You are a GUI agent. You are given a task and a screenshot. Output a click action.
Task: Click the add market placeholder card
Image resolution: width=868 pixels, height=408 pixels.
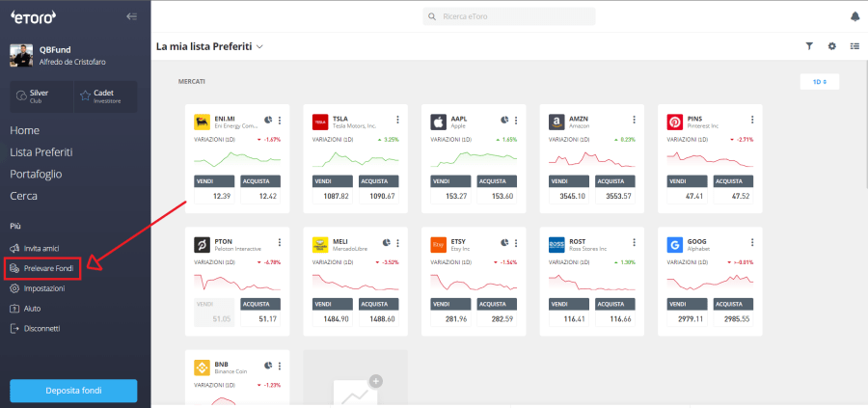tap(355, 379)
